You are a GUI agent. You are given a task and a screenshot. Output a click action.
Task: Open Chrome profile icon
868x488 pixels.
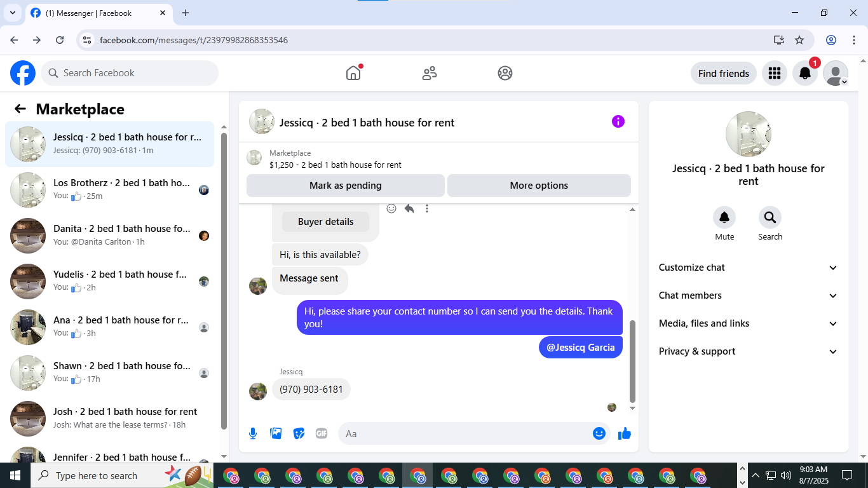pyautogui.click(x=831, y=40)
